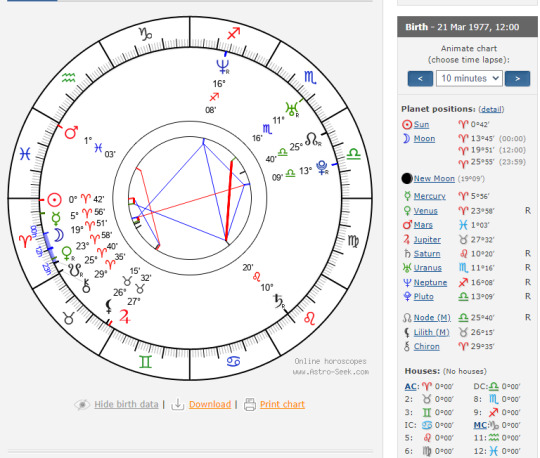Click the Sun planet link
This screenshot has height=458, width=540.
[421, 124]
